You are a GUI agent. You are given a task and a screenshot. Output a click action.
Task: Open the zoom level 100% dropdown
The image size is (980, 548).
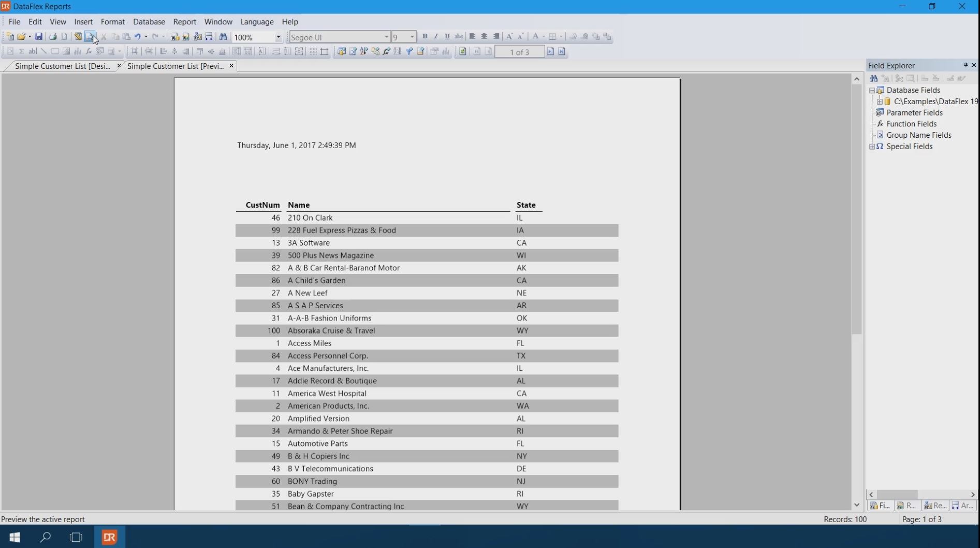pos(278,37)
